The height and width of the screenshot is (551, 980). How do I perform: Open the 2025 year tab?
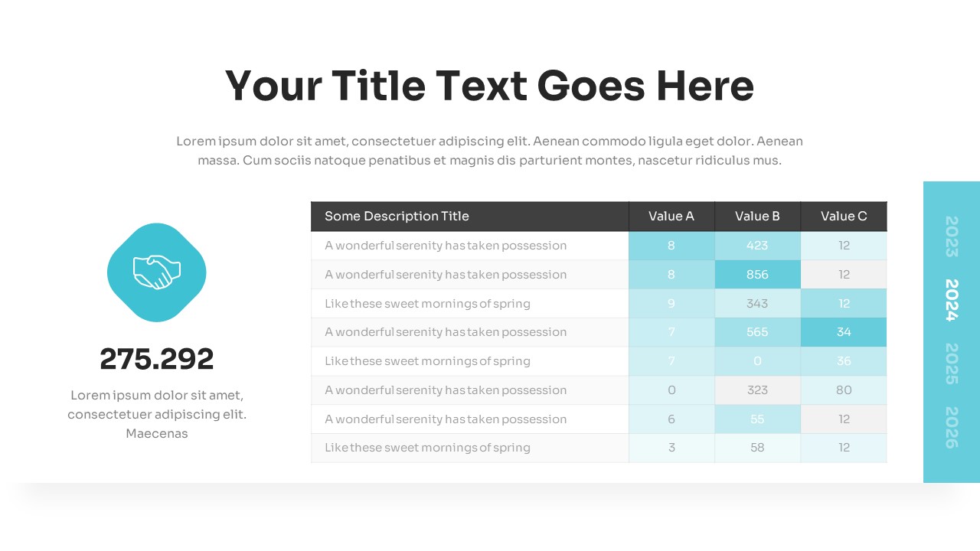pos(952,364)
